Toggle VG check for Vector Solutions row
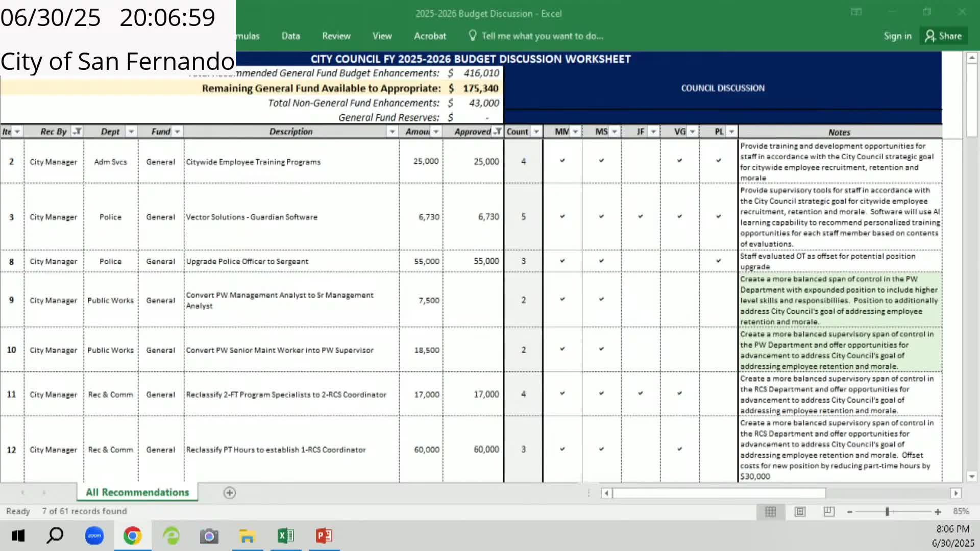The width and height of the screenshot is (980, 551). click(x=679, y=216)
